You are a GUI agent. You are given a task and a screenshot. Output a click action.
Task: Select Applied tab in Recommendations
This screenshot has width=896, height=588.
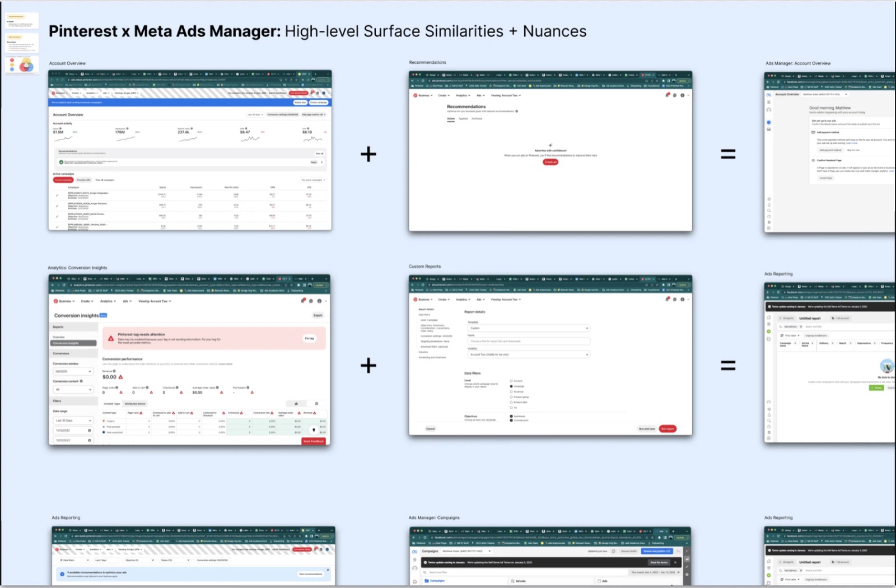(x=463, y=119)
